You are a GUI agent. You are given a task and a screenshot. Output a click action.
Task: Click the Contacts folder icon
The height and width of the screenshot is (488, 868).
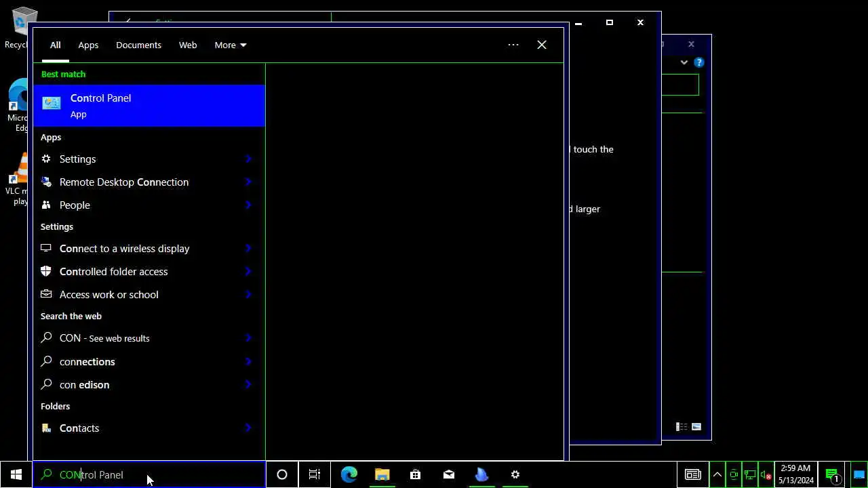[46, 428]
